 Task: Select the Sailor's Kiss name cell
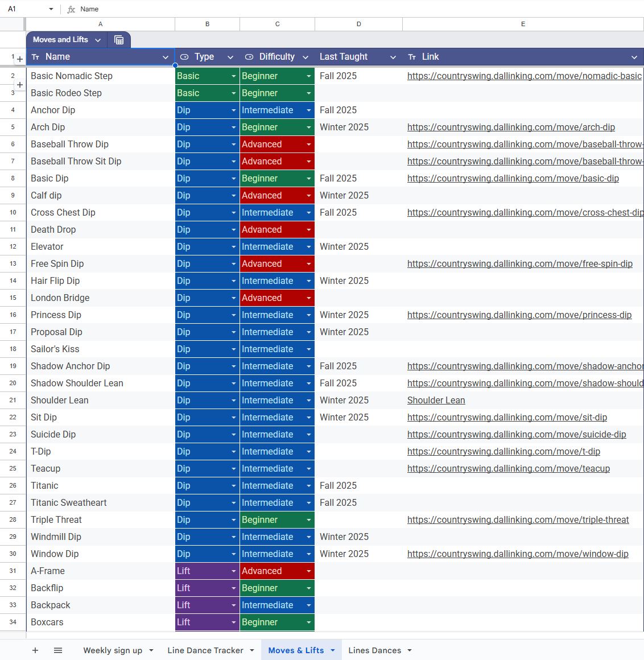tap(100, 349)
